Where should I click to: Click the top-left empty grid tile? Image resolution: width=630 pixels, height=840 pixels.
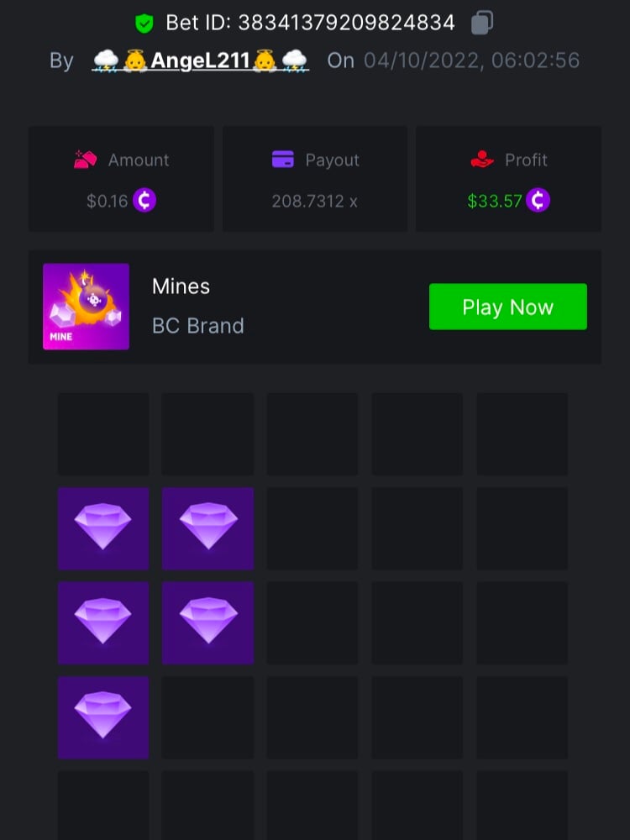(103, 433)
